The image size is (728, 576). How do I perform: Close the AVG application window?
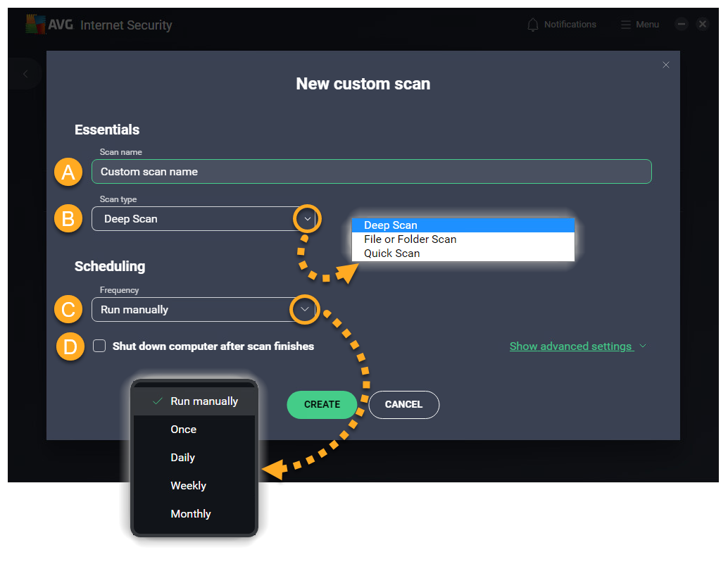tap(702, 24)
